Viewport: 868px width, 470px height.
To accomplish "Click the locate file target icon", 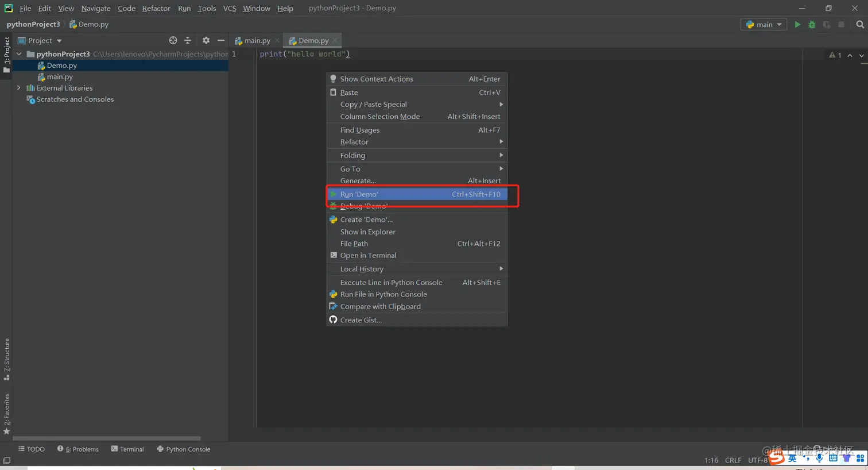I will point(173,41).
